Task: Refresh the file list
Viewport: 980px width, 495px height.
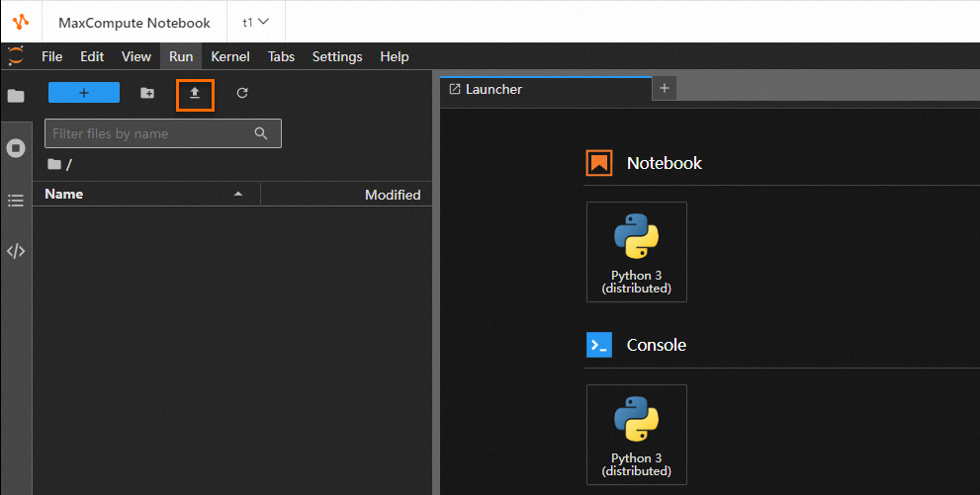Action: [x=242, y=93]
